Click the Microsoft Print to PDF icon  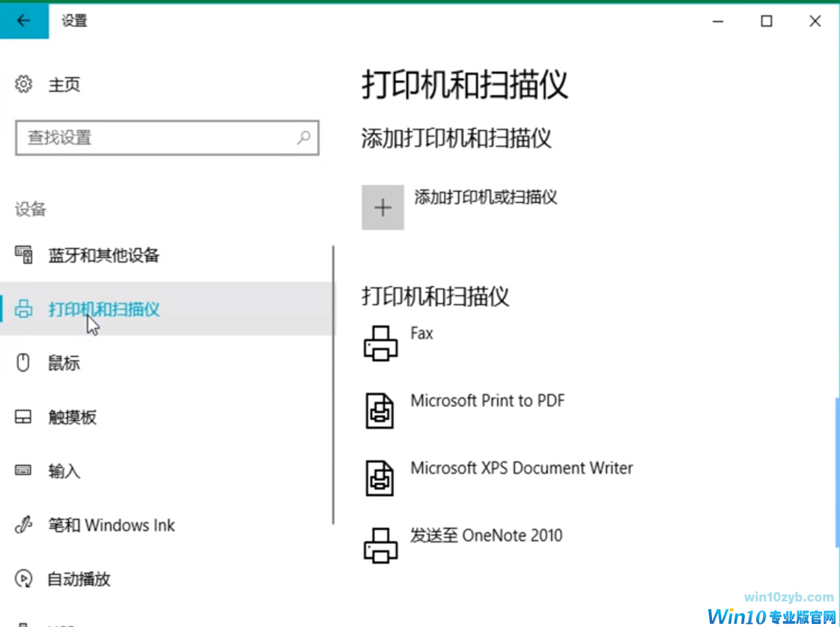coord(380,411)
